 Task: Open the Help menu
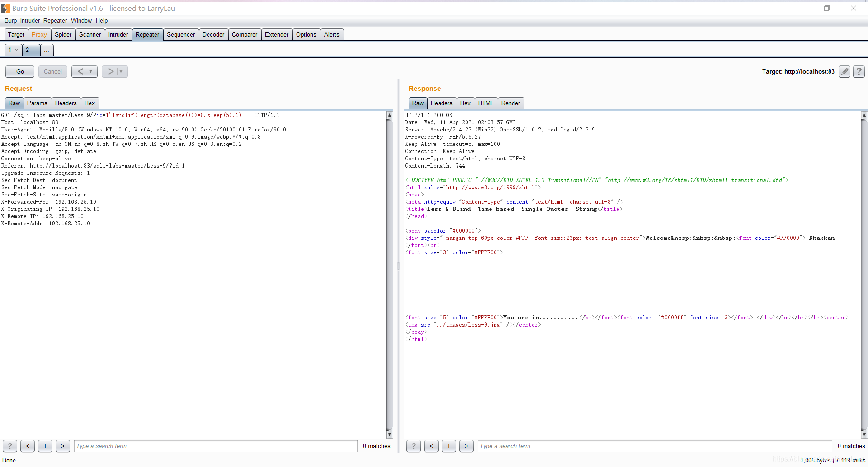[x=102, y=20]
